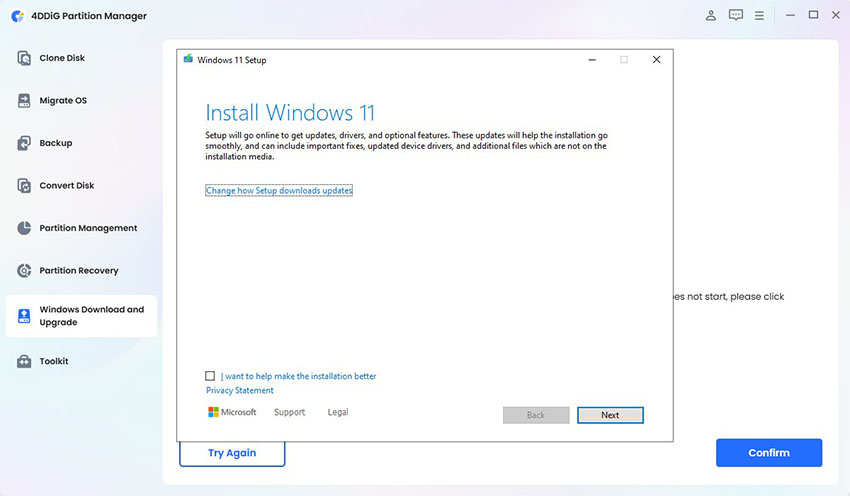Select Toolkit in the sidebar
The width and height of the screenshot is (850, 496).
tap(54, 361)
